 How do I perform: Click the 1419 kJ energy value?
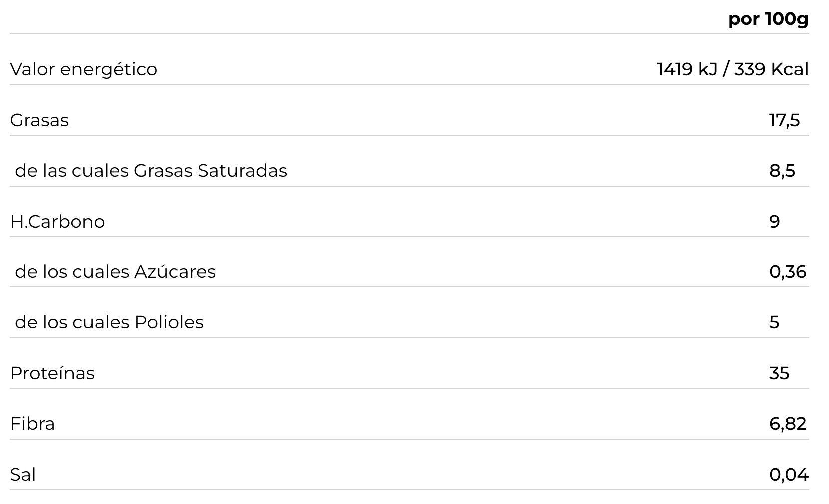[x=686, y=69]
